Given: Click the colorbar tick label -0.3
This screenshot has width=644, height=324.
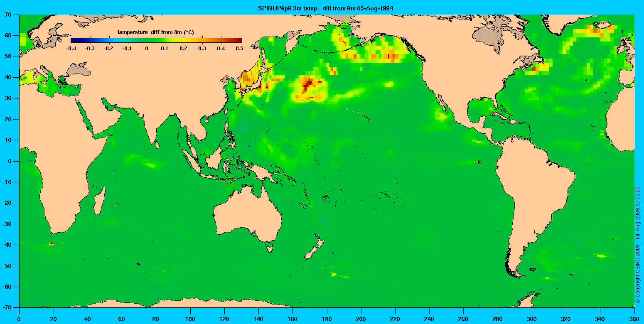Looking at the screenshot, I should pos(90,48).
